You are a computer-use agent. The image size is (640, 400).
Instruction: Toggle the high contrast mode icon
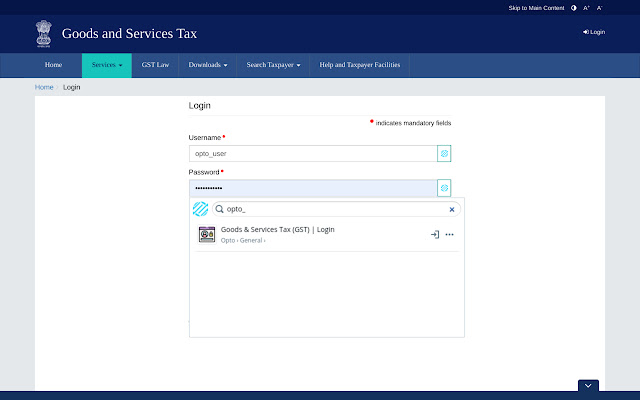tap(574, 8)
